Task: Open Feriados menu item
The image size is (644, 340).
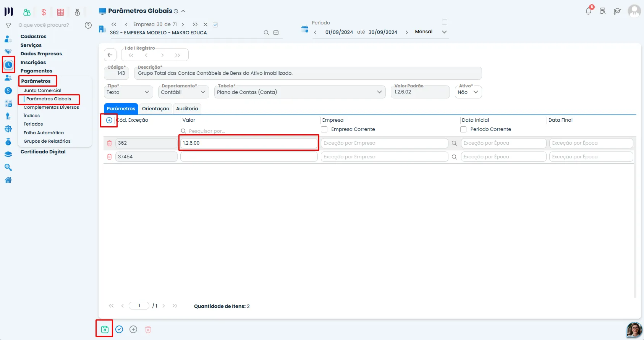Action: (x=33, y=124)
